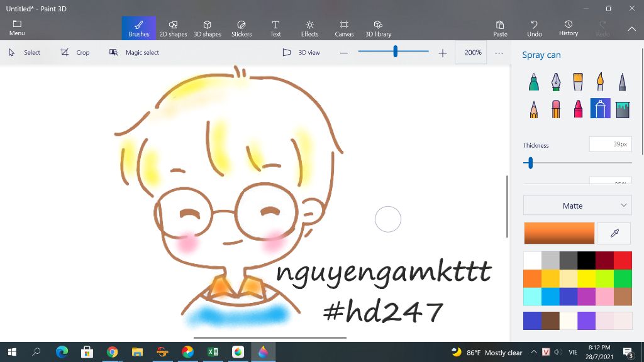The height and width of the screenshot is (362, 644).
Task: Open Excel from taskbar
Action: [213, 352]
